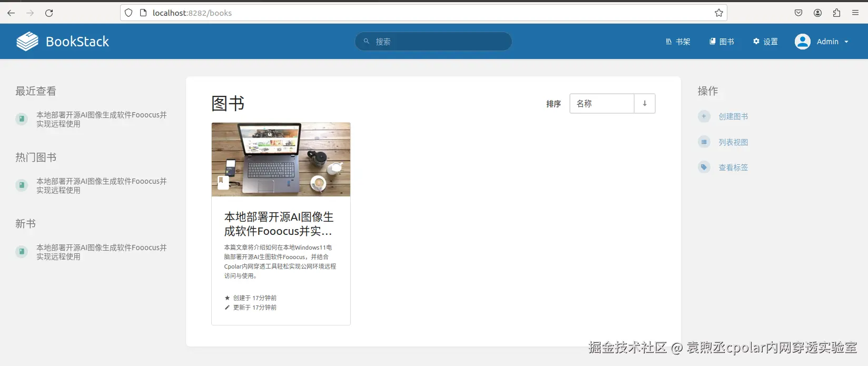Click the book icon under 热门图书
Screen dimensions: 868x366
22,185
